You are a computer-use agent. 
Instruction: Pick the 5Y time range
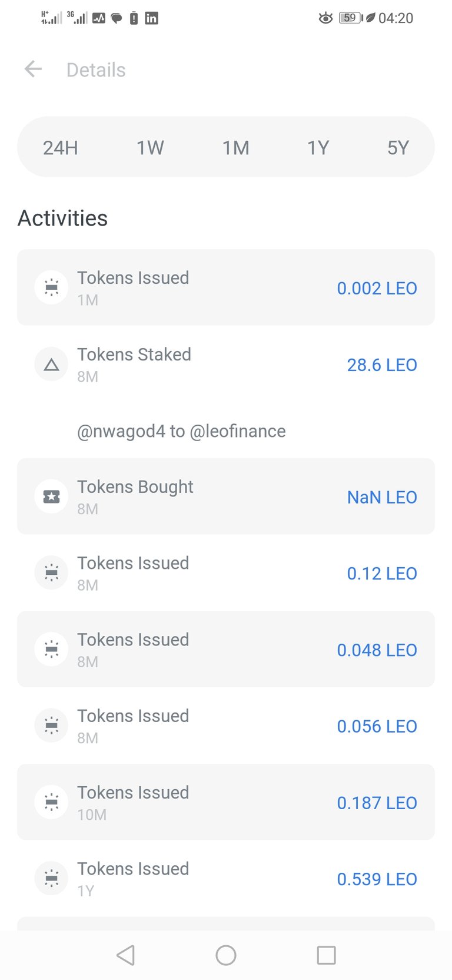(398, 147)
